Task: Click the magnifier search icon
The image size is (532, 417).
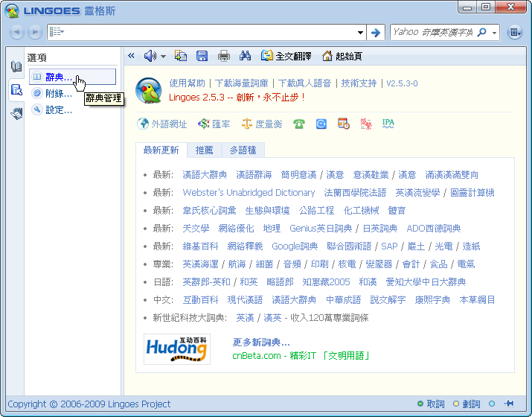Action: (x=482, y=32)
